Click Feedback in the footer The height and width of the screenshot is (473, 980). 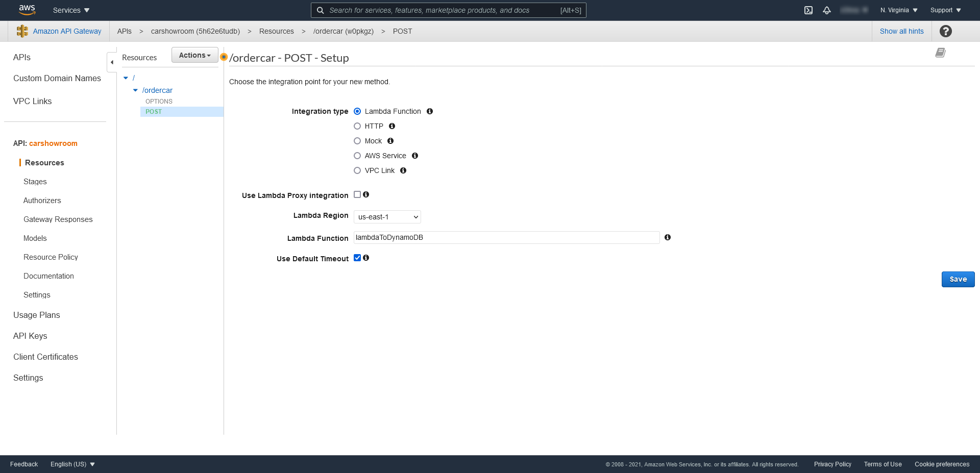click(x=24, y=464)
